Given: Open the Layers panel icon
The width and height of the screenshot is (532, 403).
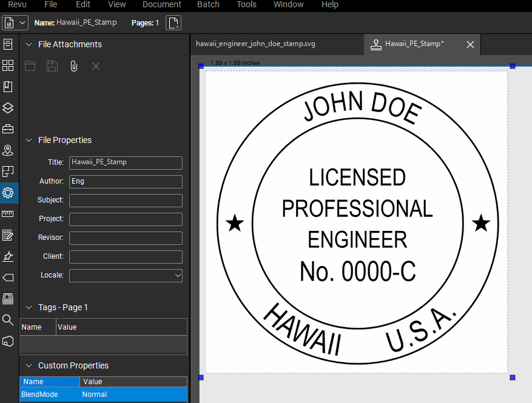Looking at the screenshot, I should (x=8, y=108).
